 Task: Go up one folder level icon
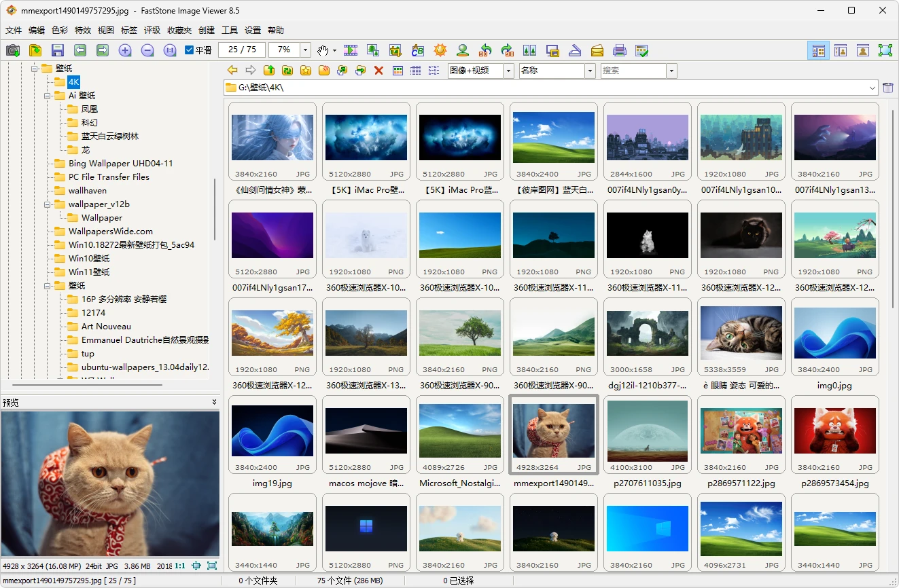(269, 71)
